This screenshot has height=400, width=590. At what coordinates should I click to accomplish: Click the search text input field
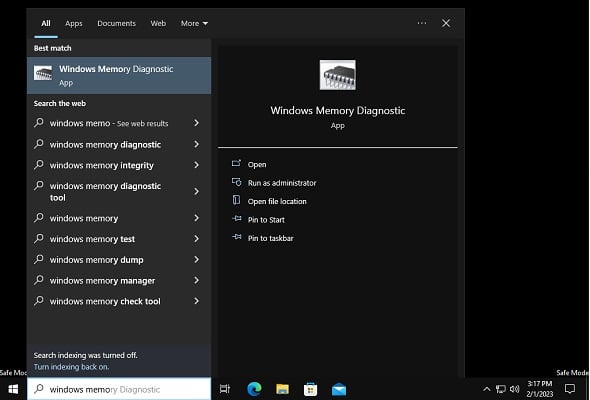point(119,389)
